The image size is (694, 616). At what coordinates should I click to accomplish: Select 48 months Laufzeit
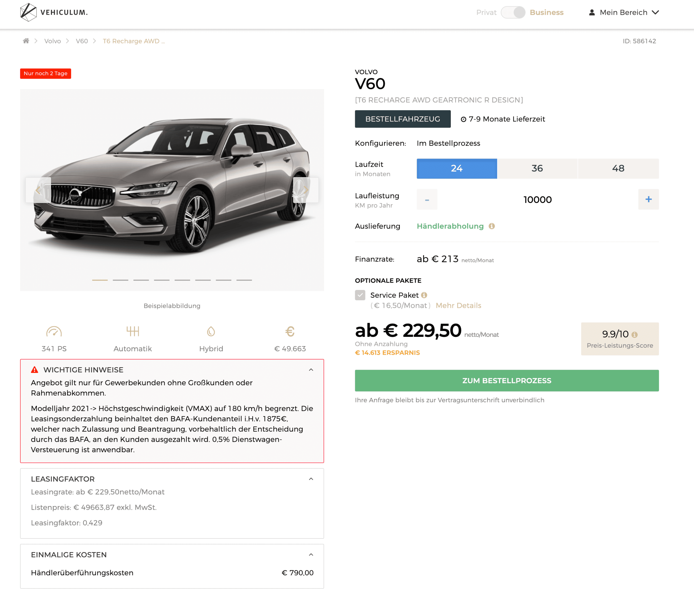[x=618, y=168]
